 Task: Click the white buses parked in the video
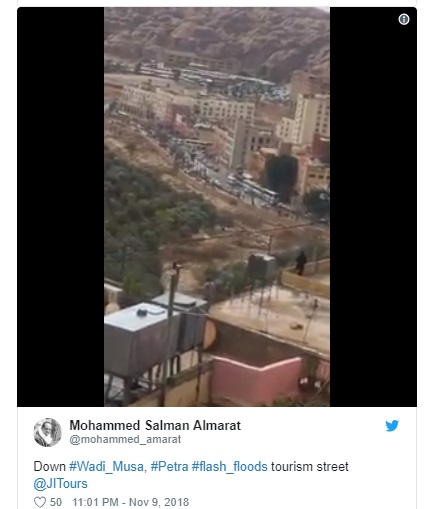253,189
